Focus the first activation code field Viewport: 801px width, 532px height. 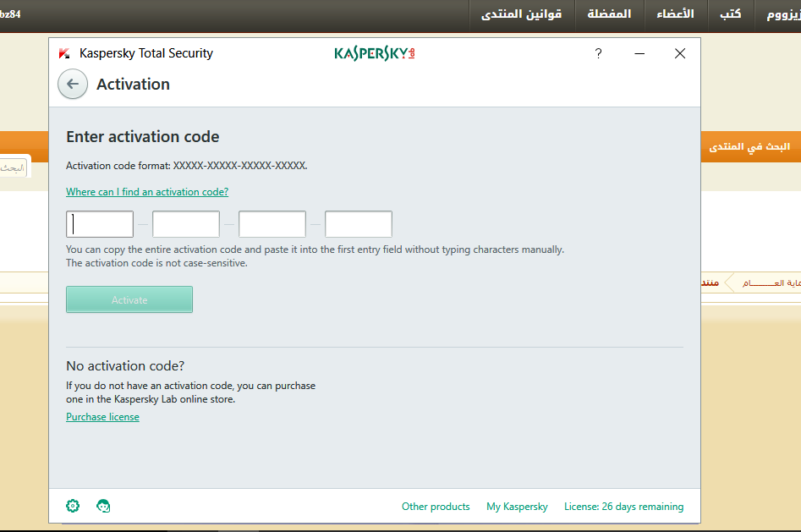click(100, 224)
